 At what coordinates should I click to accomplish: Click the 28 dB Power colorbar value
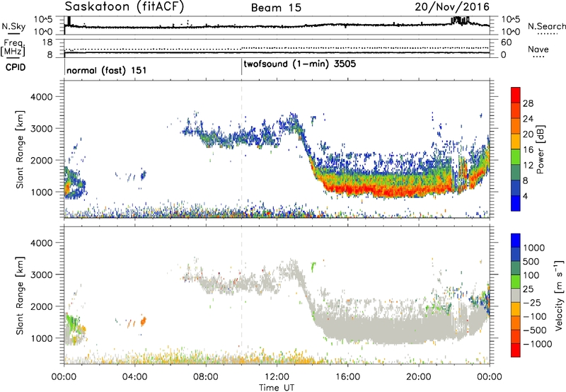[x=528, y=103]
